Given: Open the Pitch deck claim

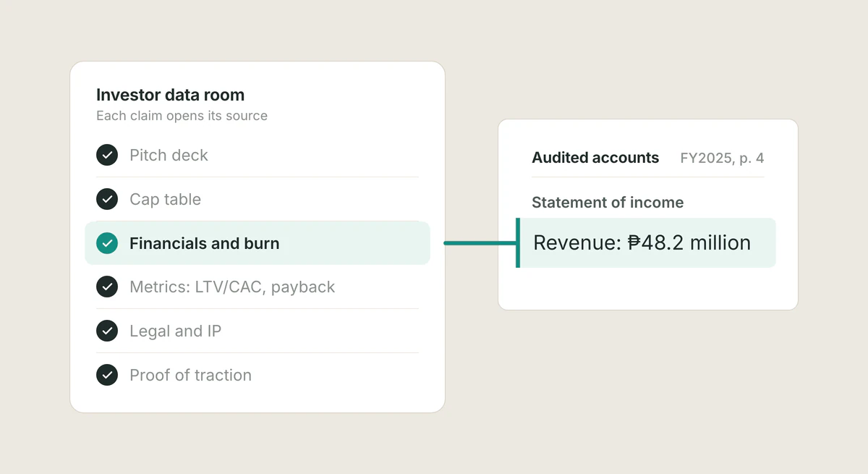Looking at the screenshot, I should (258, 155).
